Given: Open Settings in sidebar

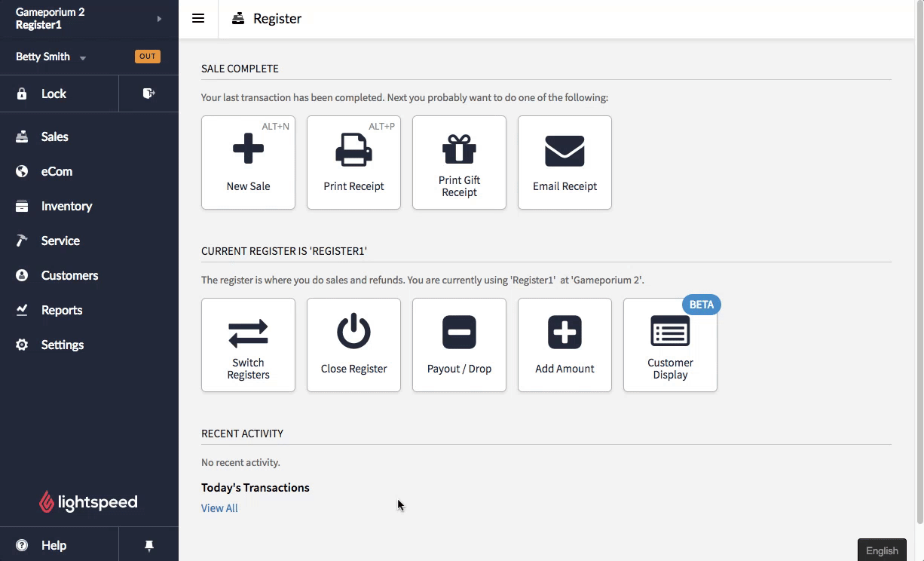Looking at the screenshot, I should point(89,345).
